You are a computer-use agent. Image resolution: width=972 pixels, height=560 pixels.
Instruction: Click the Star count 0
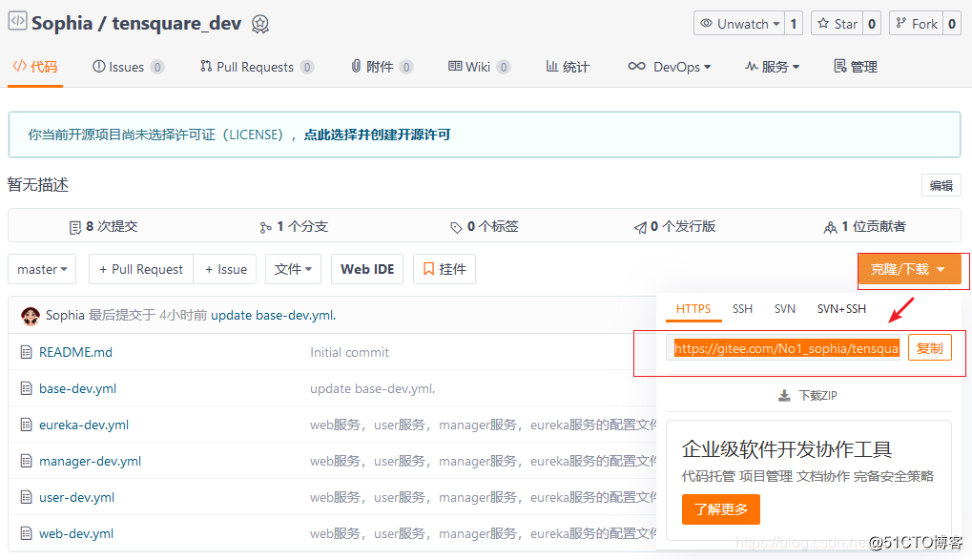click(872, 24)
